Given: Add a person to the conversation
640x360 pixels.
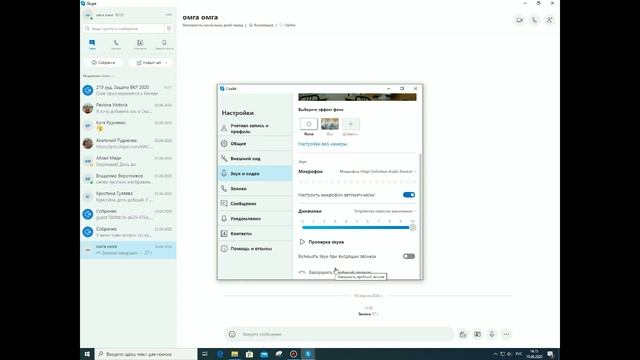Looking at the screenshot, I should (549, 20).
